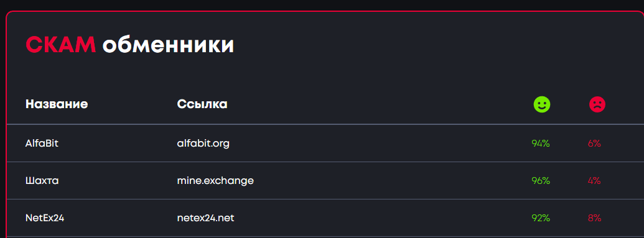Open the mine.exchange link
This screenshot has width=644, height=238.
point(215,181)
